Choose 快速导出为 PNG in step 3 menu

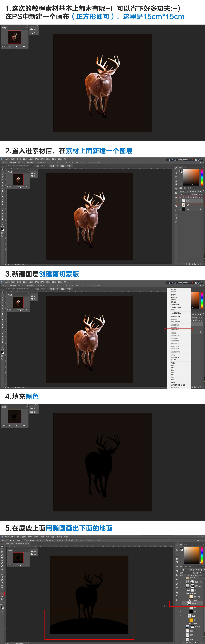click(176, 307)
